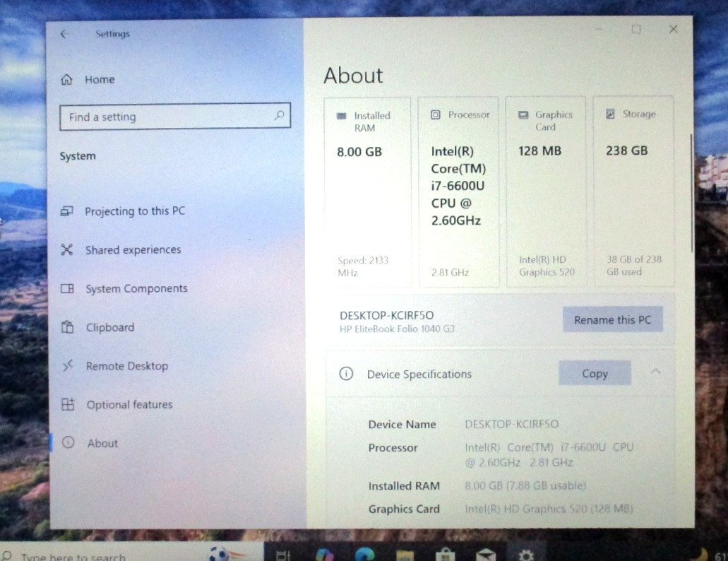
Task: Open Microsoft Edge from the taskbar
Action: [364, 554]
